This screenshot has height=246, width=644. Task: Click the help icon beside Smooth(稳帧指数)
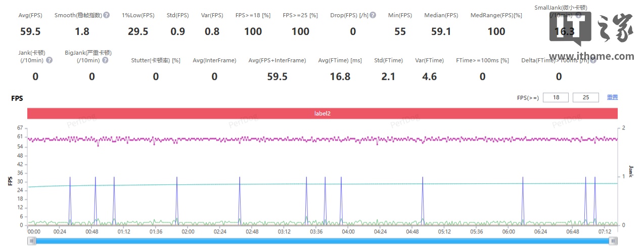(107, 15)
